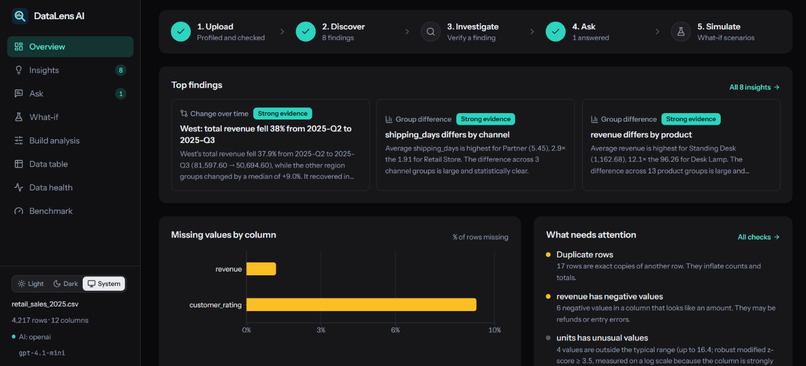The width and height of the screenshot is (806, 366).
Task: Click Strong evidence badge on revenue by product card
Action: coord(691,119)
